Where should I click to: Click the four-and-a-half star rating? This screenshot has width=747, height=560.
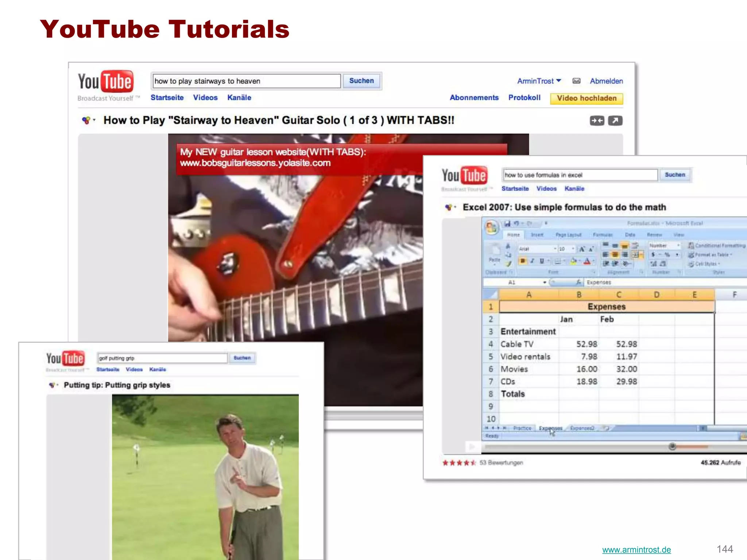click(x=459, y=463)
